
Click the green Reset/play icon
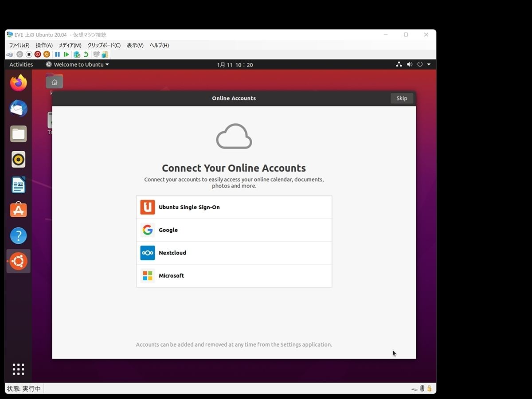(x=66, y=55)
